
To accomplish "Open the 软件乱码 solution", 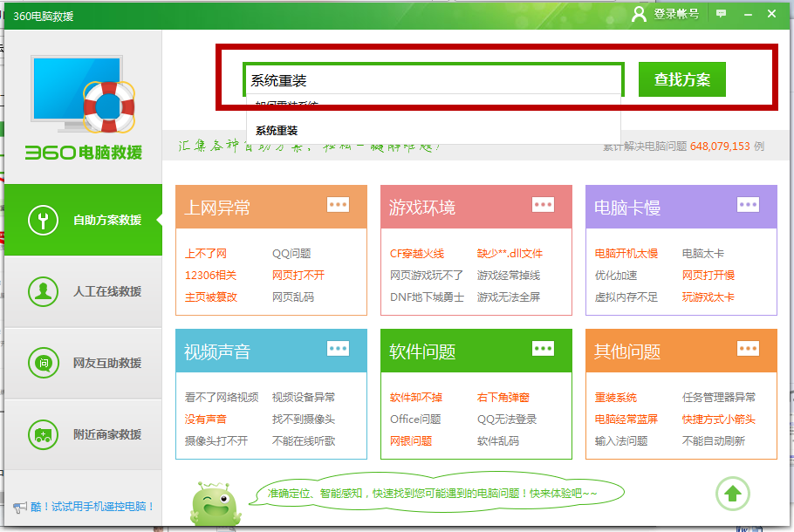I will (x=497, y=441).
